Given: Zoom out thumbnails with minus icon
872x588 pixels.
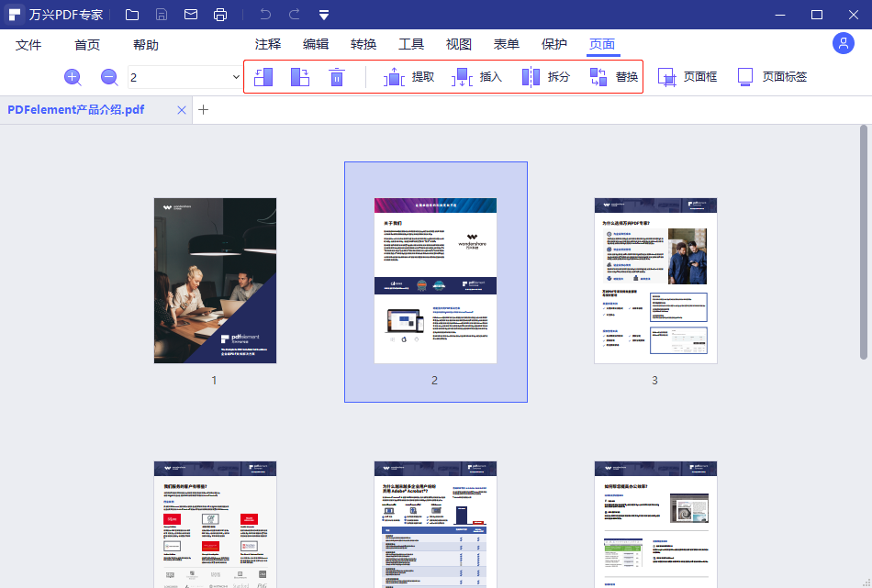Looking at the screenshot, I should 108,77.
